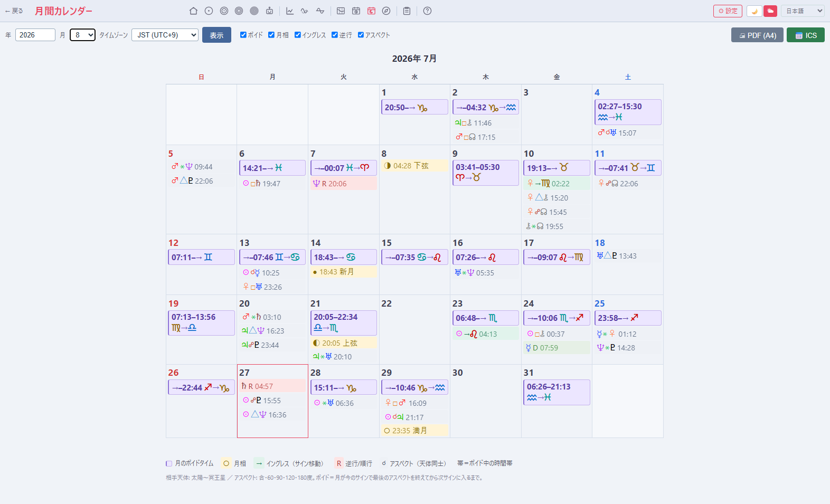This screenshot has width=830, height=504.
Task: Open the robot assistant icon
Action: (269, 11)
